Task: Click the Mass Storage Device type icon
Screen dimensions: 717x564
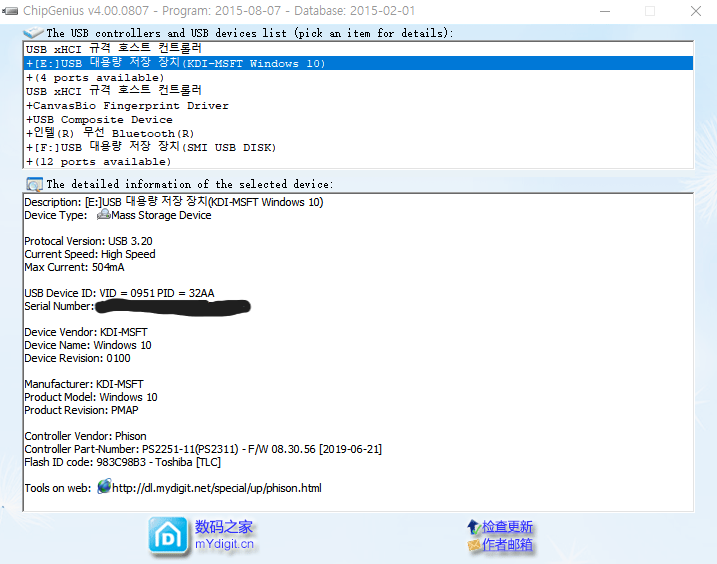Action: click(104, 215)
